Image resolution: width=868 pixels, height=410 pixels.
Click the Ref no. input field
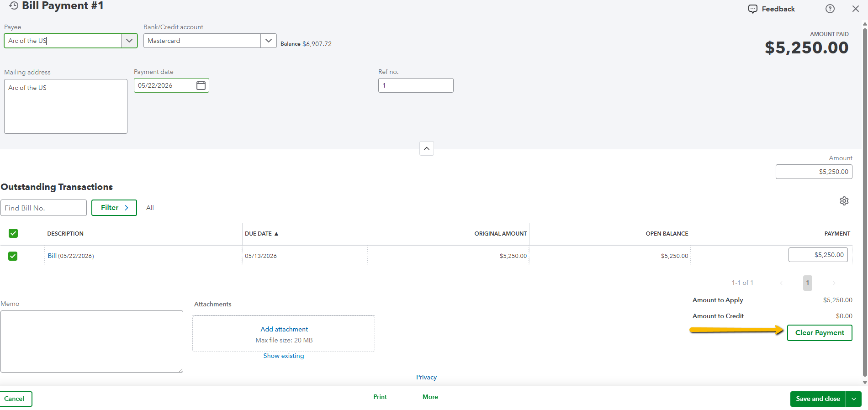[416, 85]
